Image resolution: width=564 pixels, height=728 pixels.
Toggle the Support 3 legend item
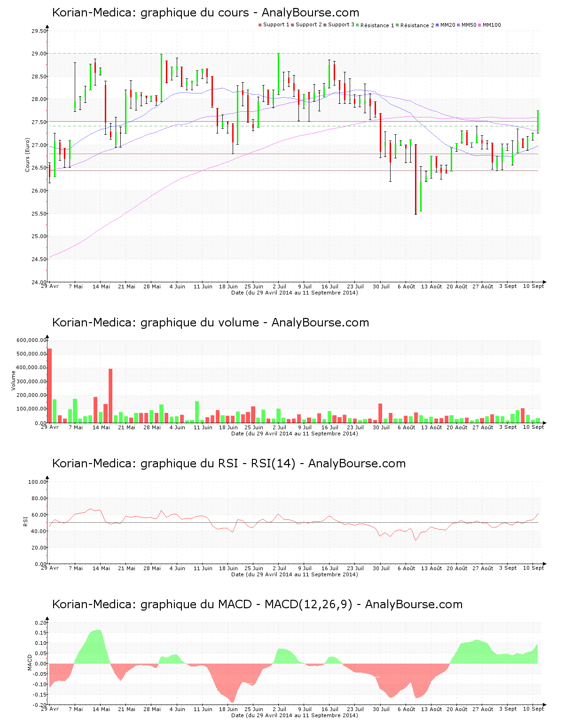coord(341,25)
